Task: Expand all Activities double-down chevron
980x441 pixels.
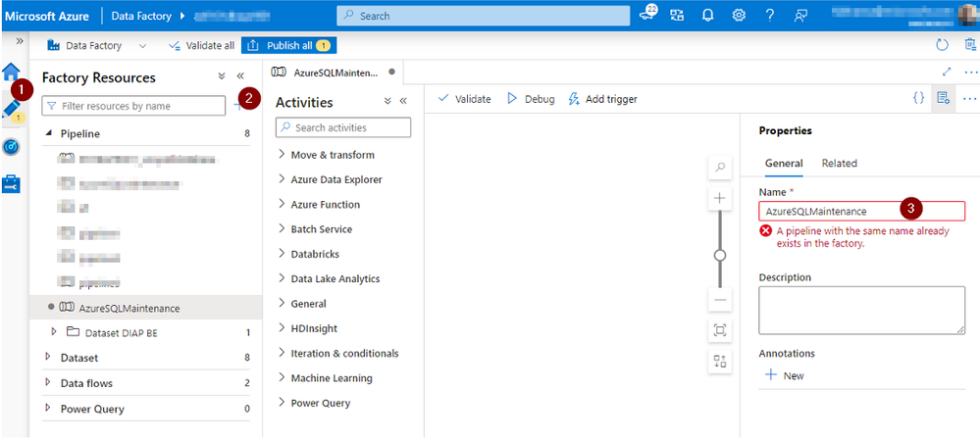Action: [387, 101]
